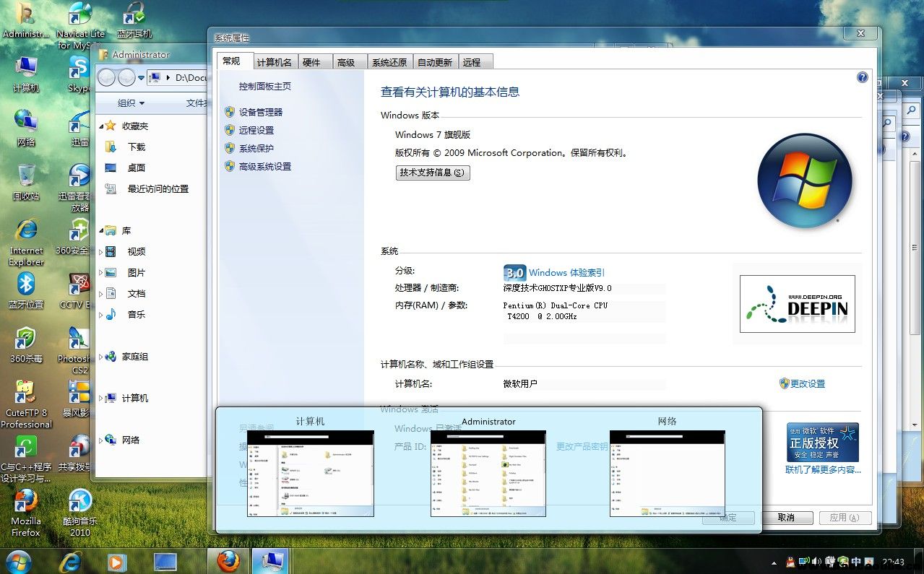Open Navicat Lite for MySQL desktop icon
This screenshot has height=574, width=924.
80,16
